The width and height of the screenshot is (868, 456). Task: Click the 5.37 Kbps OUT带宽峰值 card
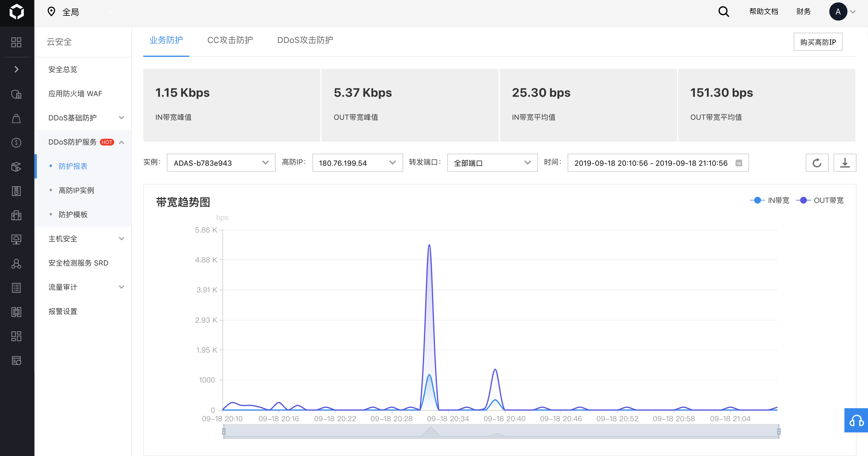(x=410, y=105)
